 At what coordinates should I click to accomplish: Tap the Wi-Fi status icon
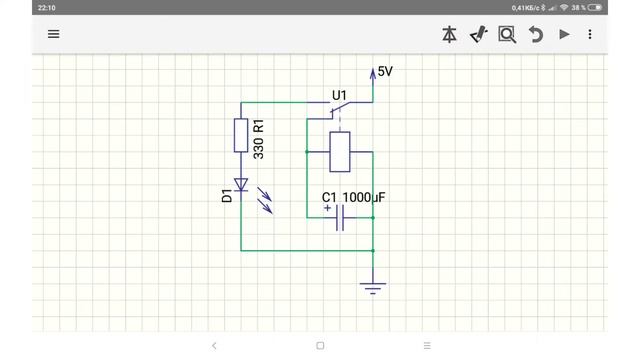(x=564, y=7)
